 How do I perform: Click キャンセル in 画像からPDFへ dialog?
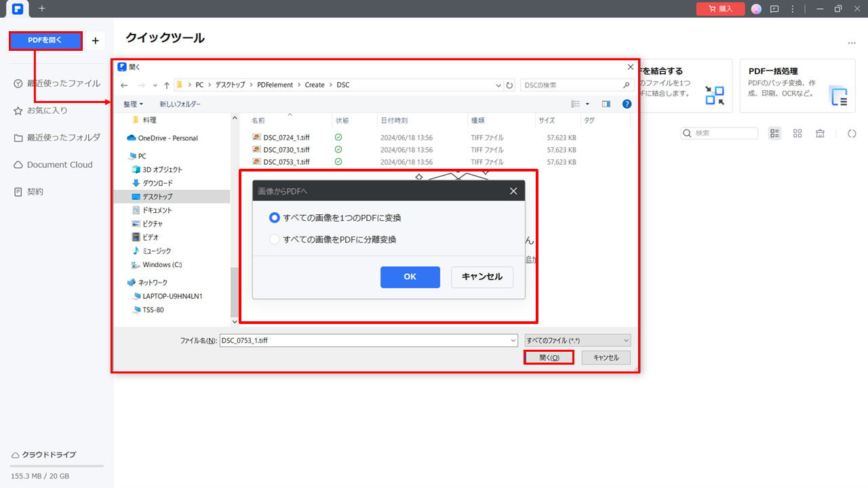482,277
